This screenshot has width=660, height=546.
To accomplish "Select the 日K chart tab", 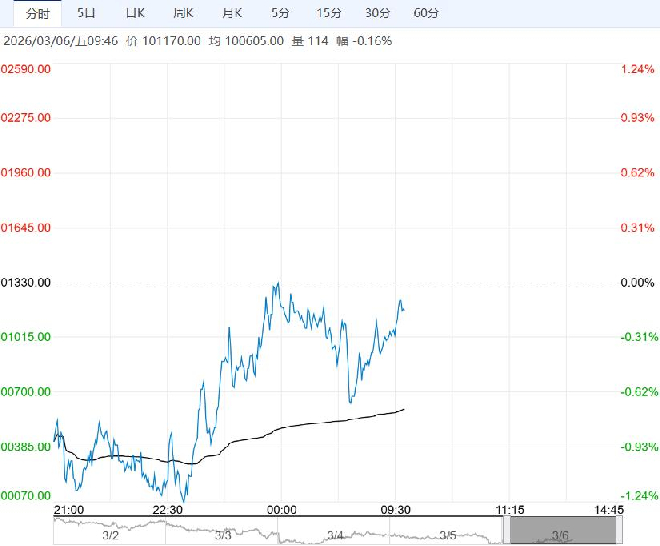I will point(135,13).
